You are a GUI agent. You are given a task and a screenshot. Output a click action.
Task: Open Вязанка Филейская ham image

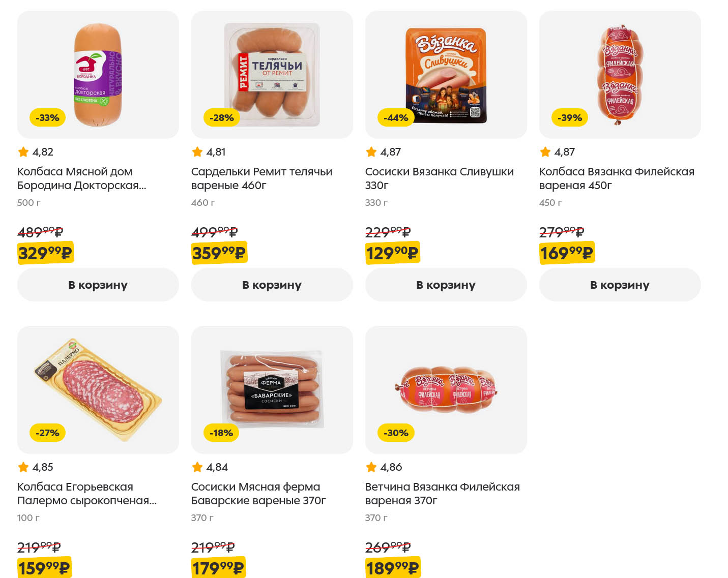pyautogui.click(x=446, y=389)
